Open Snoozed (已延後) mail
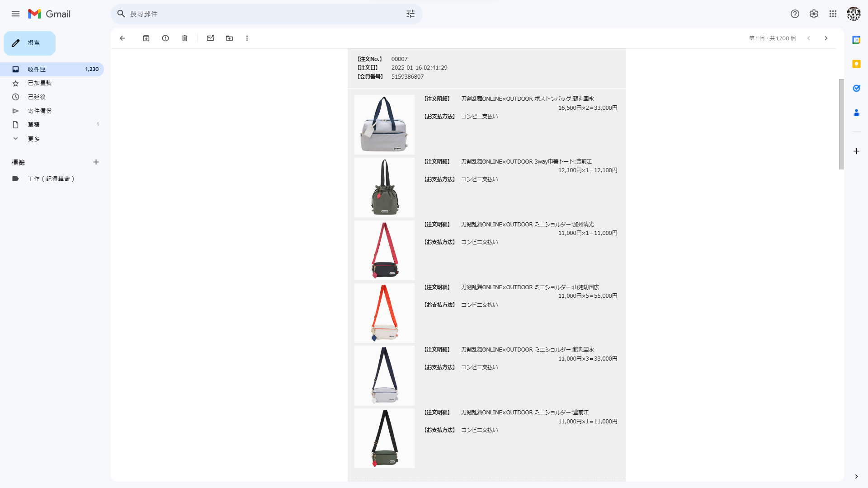The image size is (868, 488). [52, 97]
